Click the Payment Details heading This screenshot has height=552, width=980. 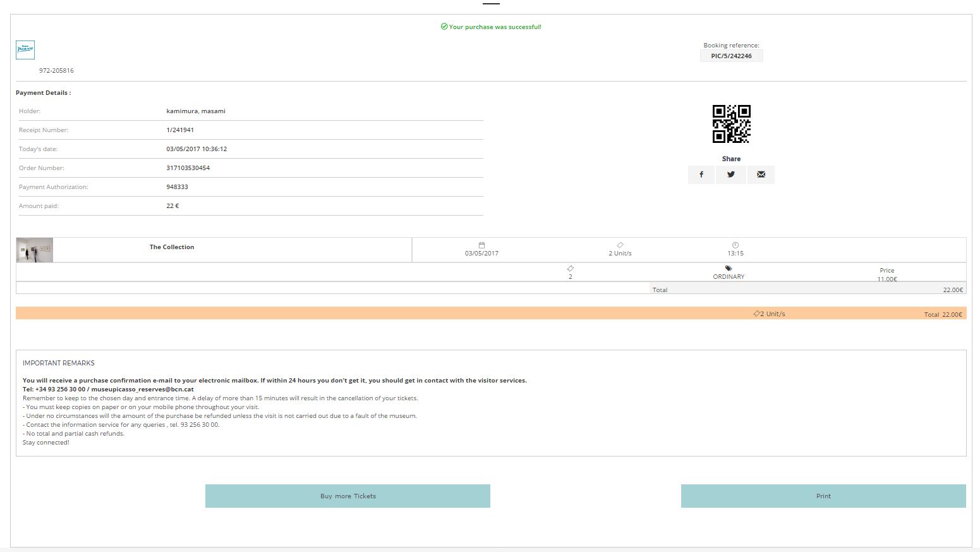point(44,93)
